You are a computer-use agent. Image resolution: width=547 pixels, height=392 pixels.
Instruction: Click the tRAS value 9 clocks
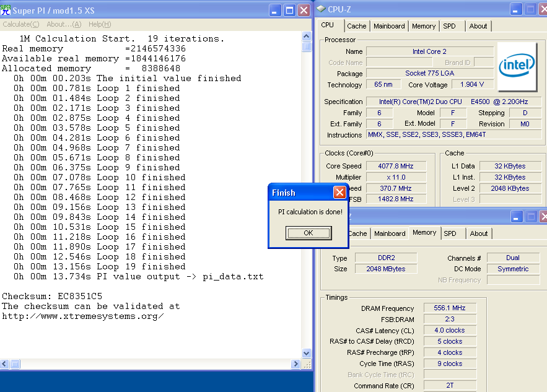point(450,364)
